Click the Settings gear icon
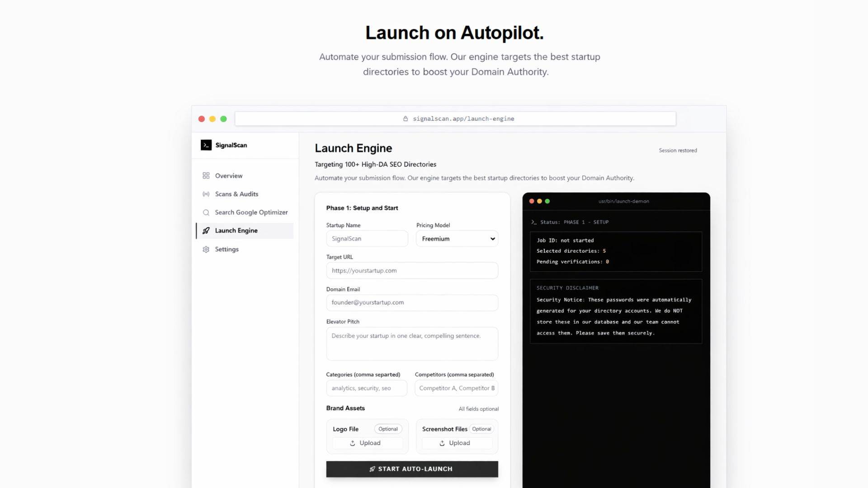 [206, 249]
